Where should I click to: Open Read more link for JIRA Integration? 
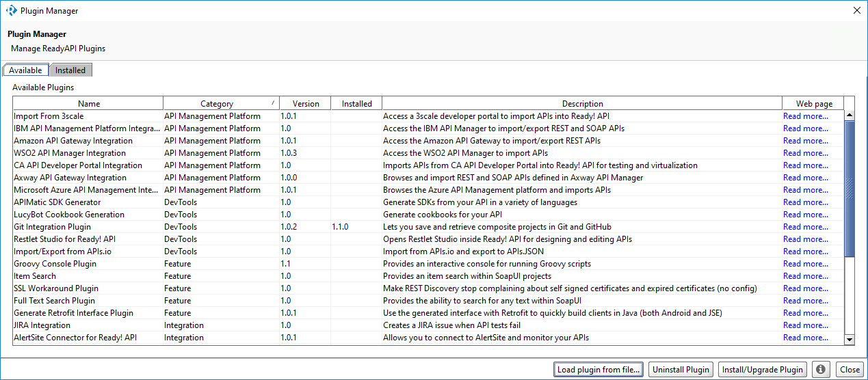point(805,325)
